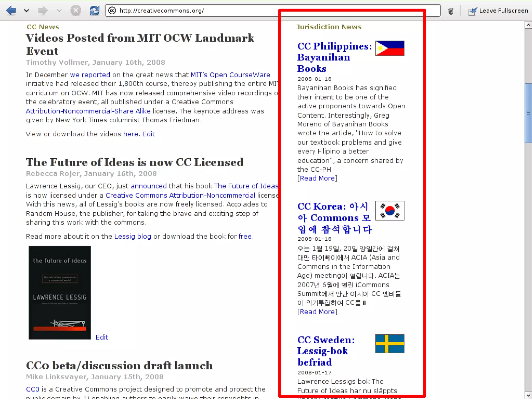
Task: Click the Future of Ideas book cover
Action: [60, 293]
